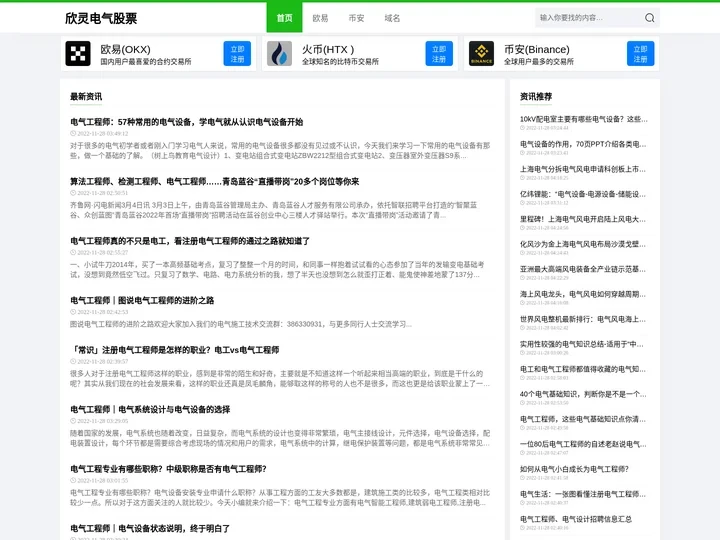
Task: Open sidebar link 如何从电气小白成长为电气工程师
Action: click(574, 469)
